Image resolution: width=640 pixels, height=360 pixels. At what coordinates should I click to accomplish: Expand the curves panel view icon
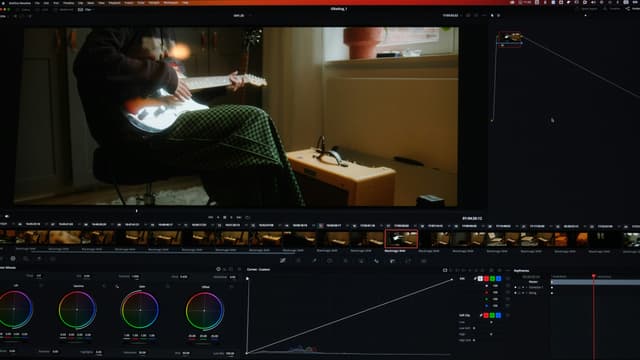pyautogui.click(x=445, y=270)
